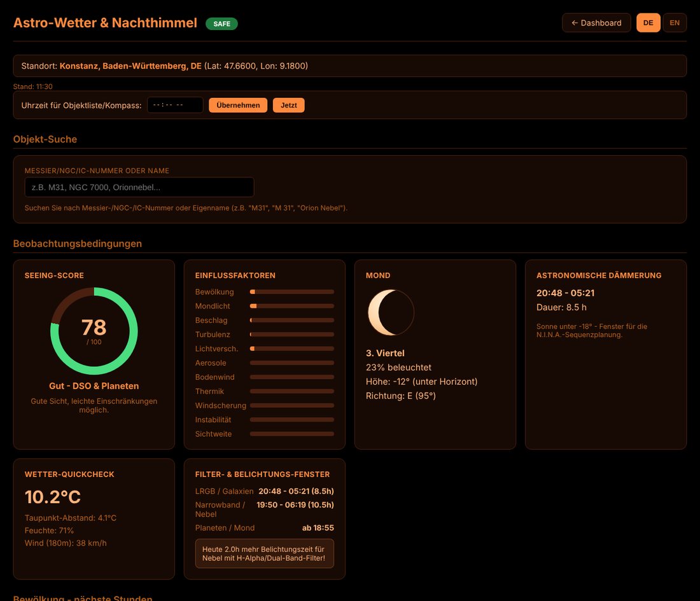Focus the Messier/NGC/IC search field

click(139, 187)
